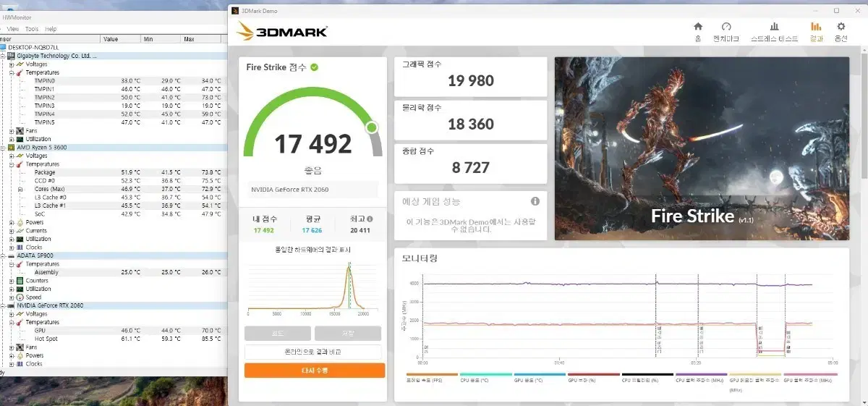868x406 pixels.
Task: Collapse Temperatures under Gigabyte Technology
Action: point(12,72)
